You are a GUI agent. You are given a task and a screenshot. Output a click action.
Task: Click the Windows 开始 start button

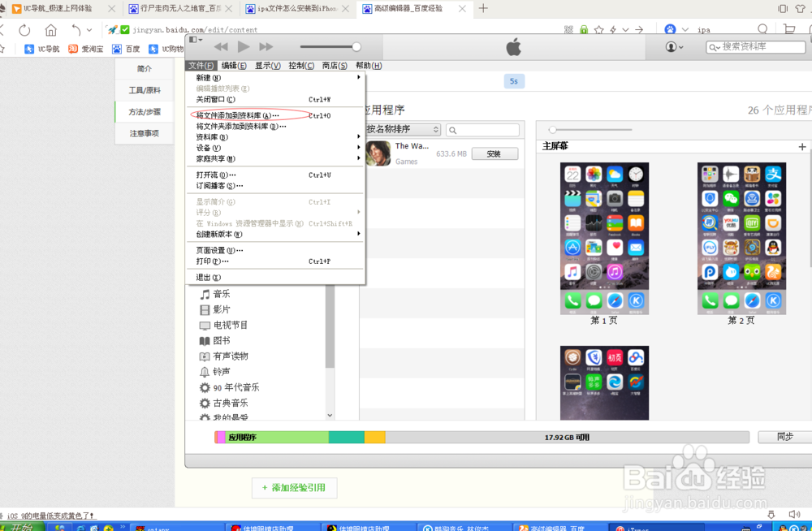pos(22,527)
